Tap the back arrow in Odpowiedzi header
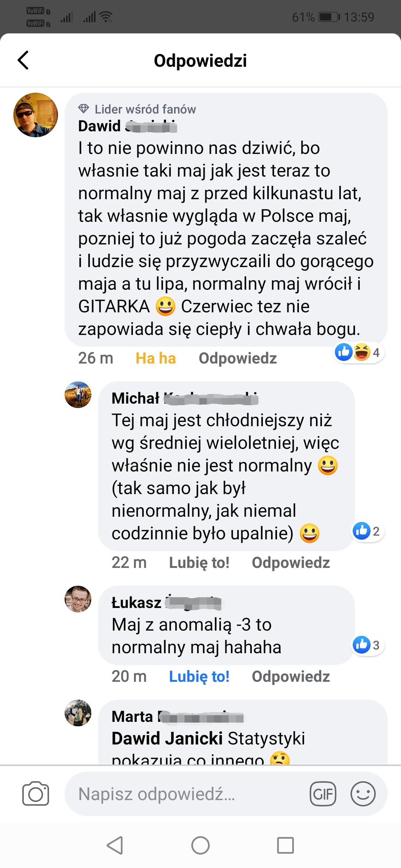The height and width of the screenshot is (868, 401). (23, 60)
